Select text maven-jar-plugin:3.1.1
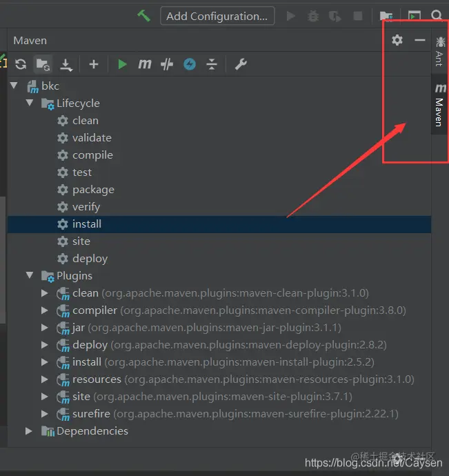 pos(282,328)
